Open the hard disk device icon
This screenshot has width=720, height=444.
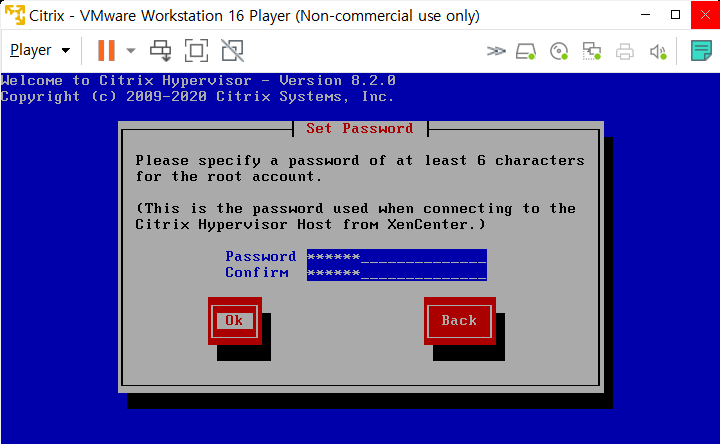526,51
